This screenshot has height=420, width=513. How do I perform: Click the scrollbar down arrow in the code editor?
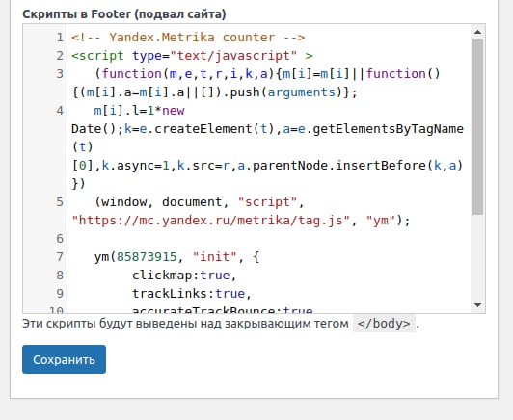[x=477, y=305]
